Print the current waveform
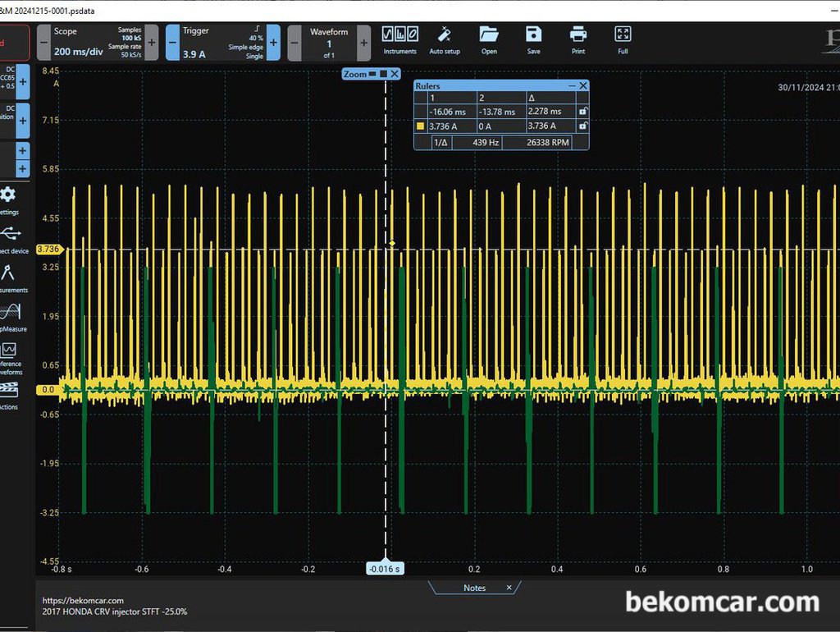The height and width of the screenshot is (632, 840). click(x=578, y=34)
